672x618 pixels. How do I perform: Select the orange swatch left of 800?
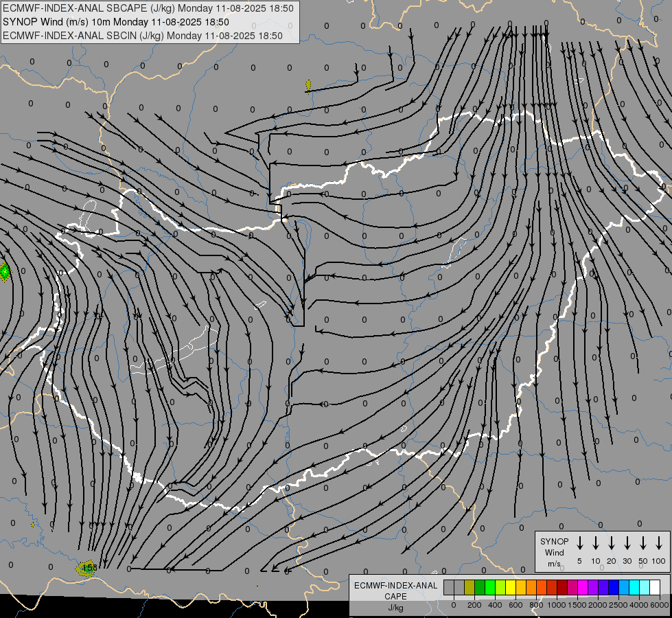(531, 588)
